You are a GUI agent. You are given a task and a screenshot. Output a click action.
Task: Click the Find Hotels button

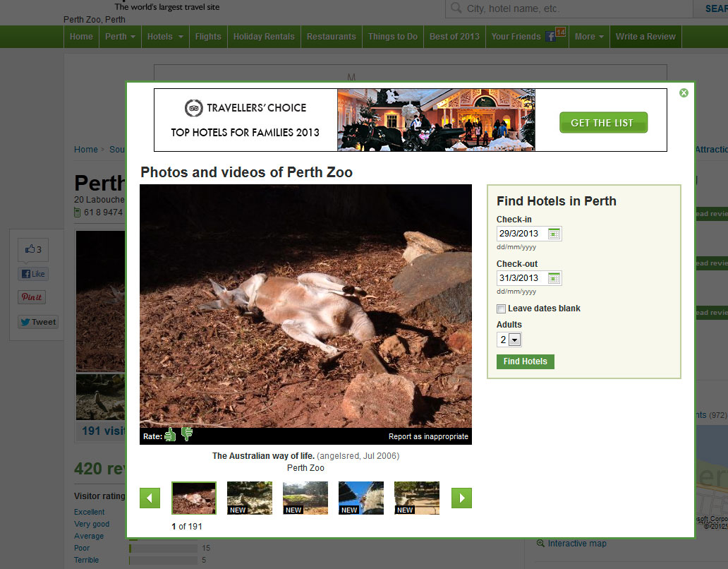point(526,361)
